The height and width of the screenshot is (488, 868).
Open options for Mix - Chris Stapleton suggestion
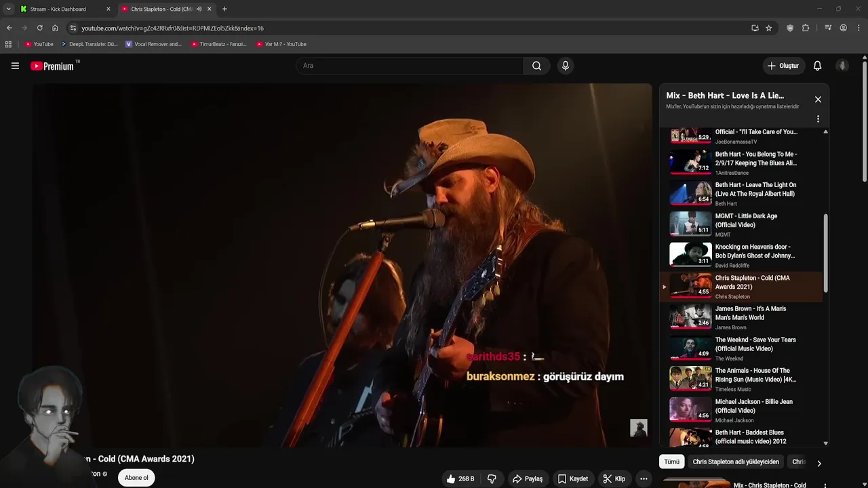[825, 485]
